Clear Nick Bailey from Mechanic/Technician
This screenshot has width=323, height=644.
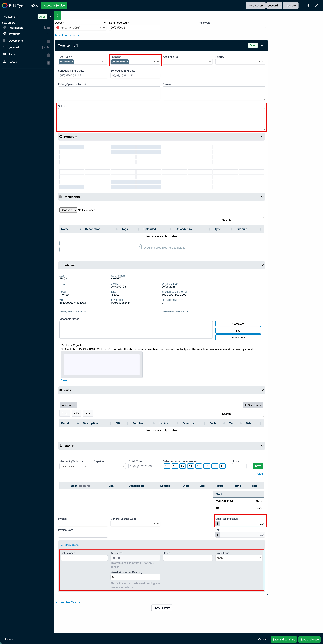(x=86, y=466)
